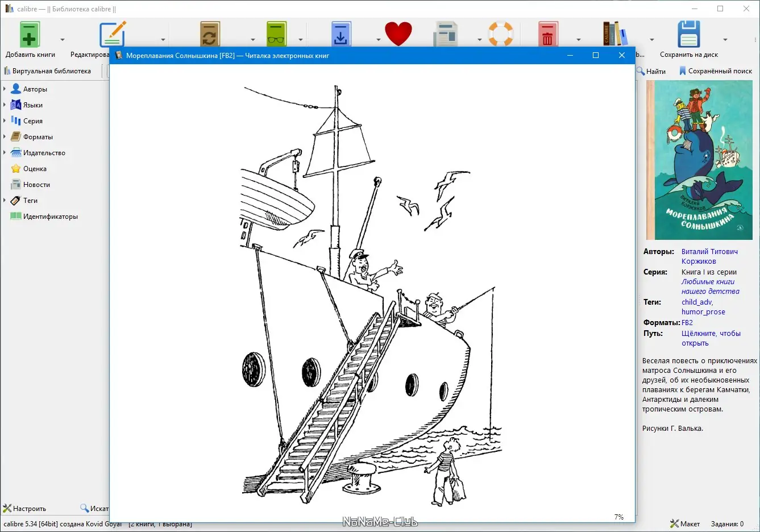Viewport: 760px width, 532px height.
Task: Click the Remove books trash icon
Action: pyautogui.click(x=547, y=34)
